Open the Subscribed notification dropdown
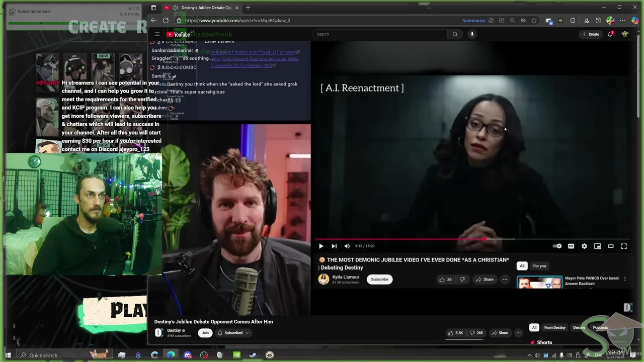Viewport: 644px width, 362px height. [x=233, y=333]
